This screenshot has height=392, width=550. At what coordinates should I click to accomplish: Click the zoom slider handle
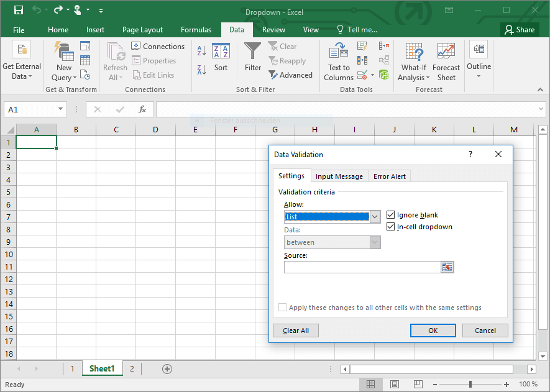coord(470,385)
